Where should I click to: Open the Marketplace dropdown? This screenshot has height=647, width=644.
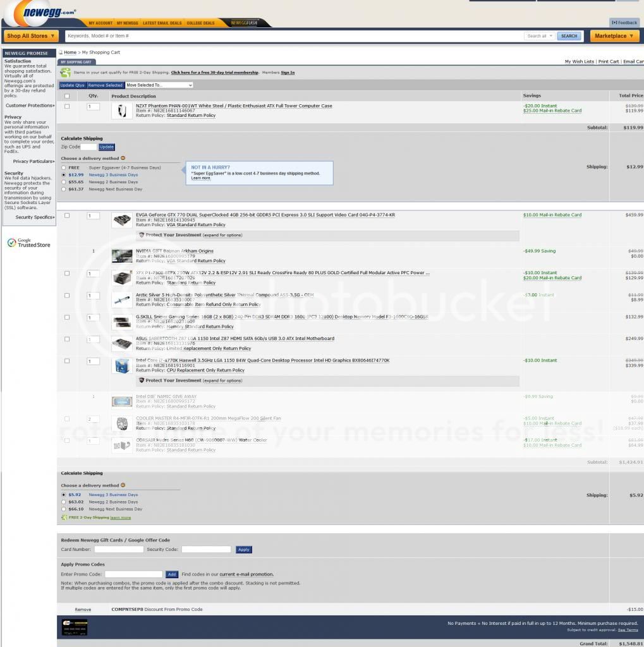pyautogui.click(x=612, y=36)
